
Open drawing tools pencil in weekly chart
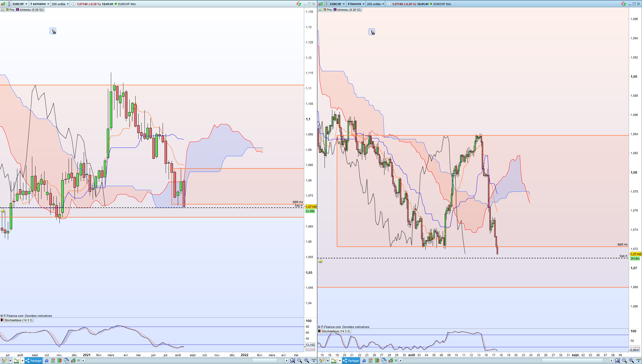4,360
